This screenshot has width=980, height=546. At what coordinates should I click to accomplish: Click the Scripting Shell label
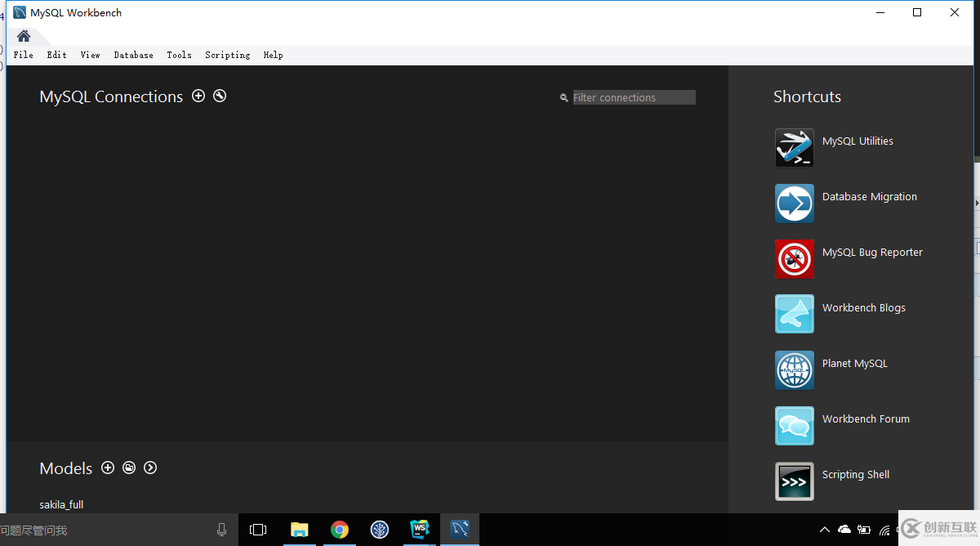coord(856,474)
